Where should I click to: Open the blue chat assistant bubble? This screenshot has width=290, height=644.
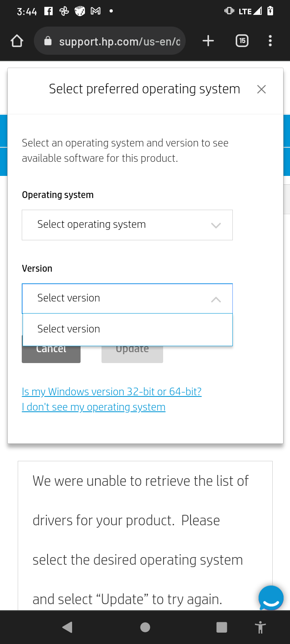(271, 598)
